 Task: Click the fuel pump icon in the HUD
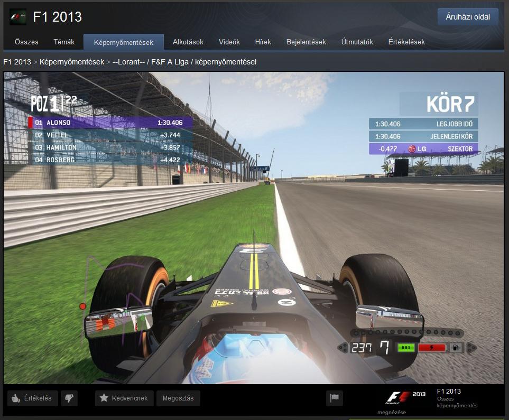pyautogui.click(x=456, y=348)
